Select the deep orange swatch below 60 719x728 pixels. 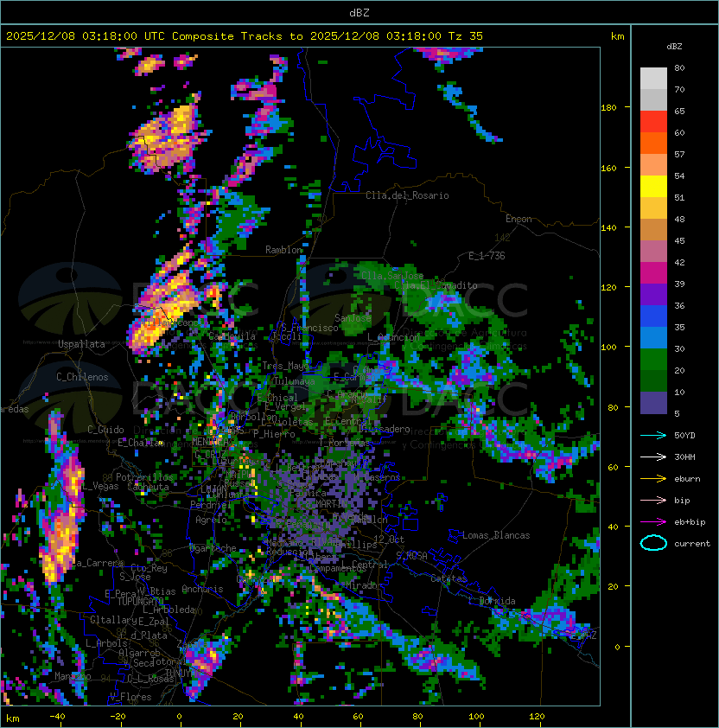(x=653, y=143)
